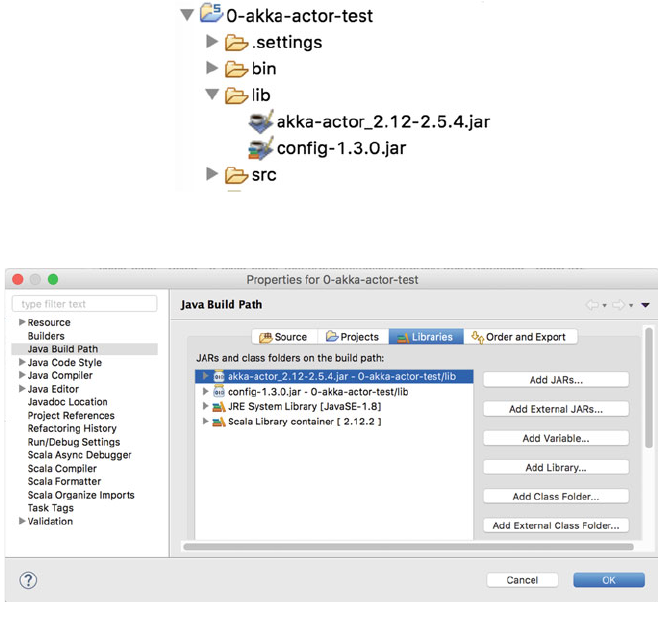Expand the bin folder

pyautogui.click(x=212, y=68)
